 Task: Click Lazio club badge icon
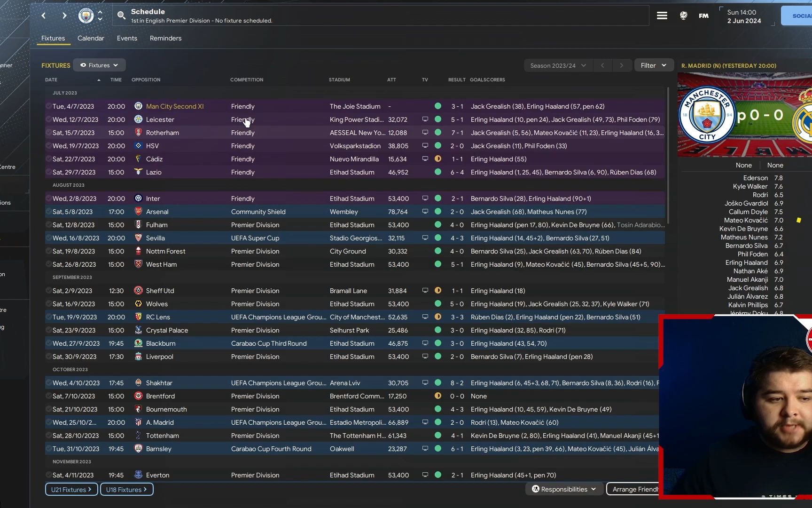pos(138,172)
